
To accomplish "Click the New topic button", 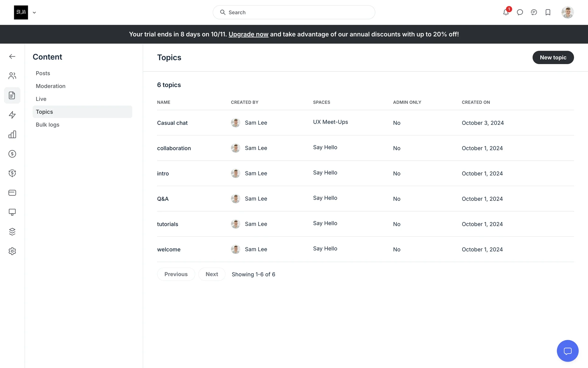I will [x=553, y=57].
